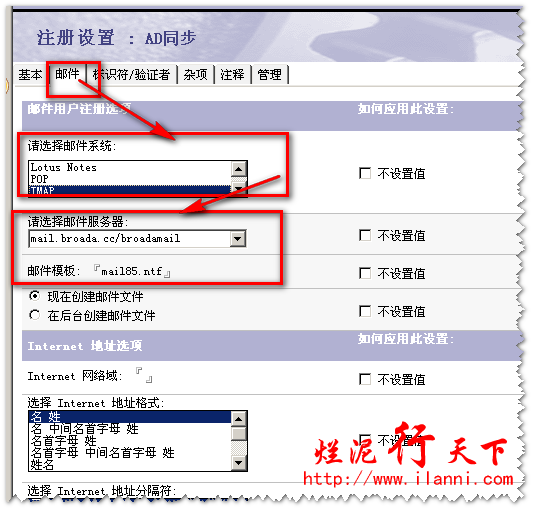Click address format list scroll-down arrow
Viewport: 553px width, 514px height.
pyautogui.click(x=239, y=462)
